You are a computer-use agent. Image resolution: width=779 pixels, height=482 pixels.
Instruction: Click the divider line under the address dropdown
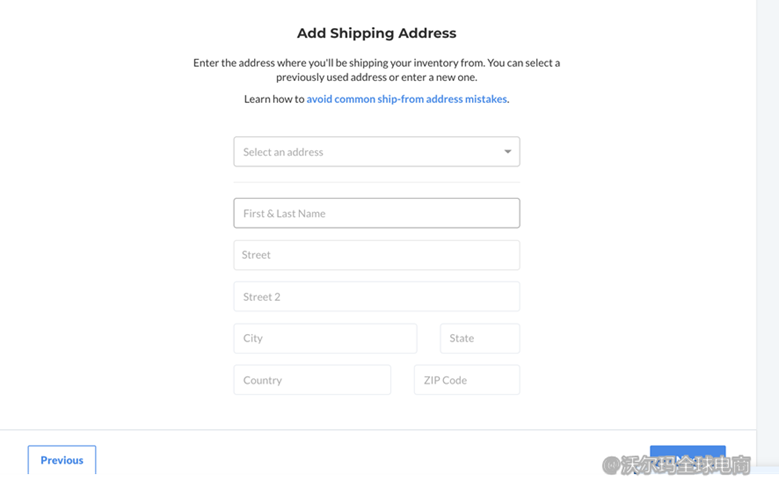(376, 182)
